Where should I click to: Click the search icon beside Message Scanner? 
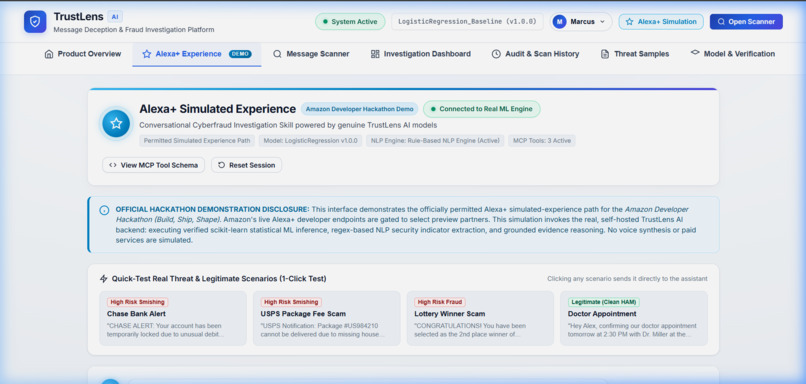pos(278,54)
